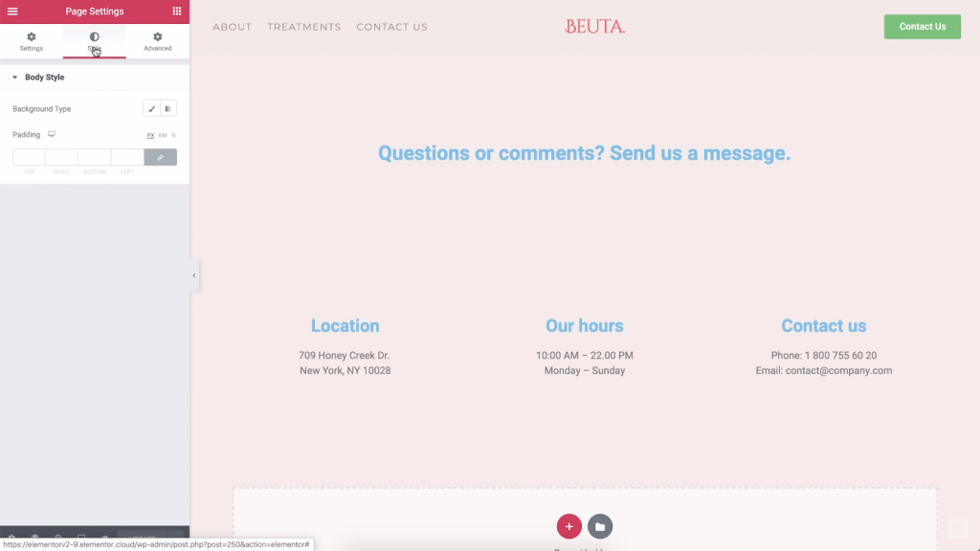This screenshot has height=551, width=980.
Task: Switch to the Settings tab
Action: click(x=31, y=41)
